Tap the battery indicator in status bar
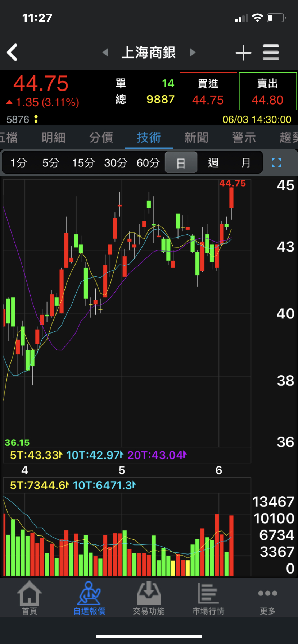This screenshot has width=298, height=644. (276, 18)
